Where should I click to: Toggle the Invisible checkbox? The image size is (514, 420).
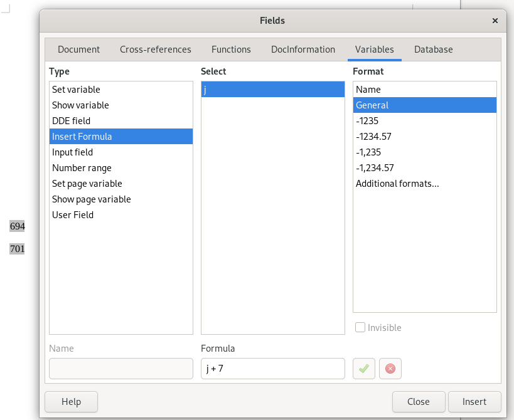click(x=360, y=328)
